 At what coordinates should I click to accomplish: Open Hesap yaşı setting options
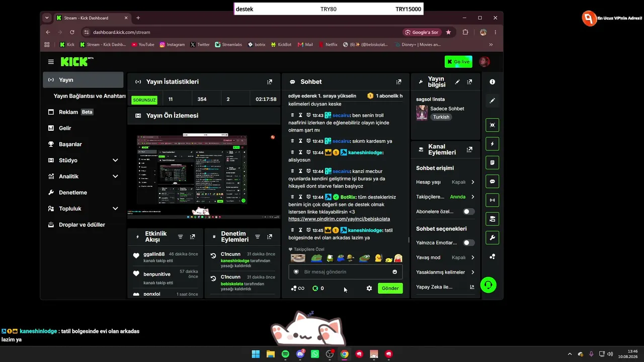(x=445, y=182)
